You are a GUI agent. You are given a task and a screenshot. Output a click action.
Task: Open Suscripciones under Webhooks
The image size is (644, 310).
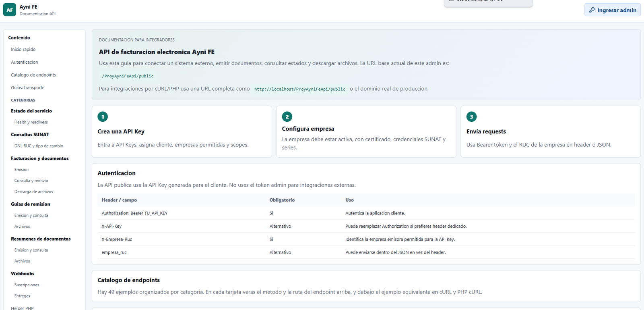click(27, 285)
